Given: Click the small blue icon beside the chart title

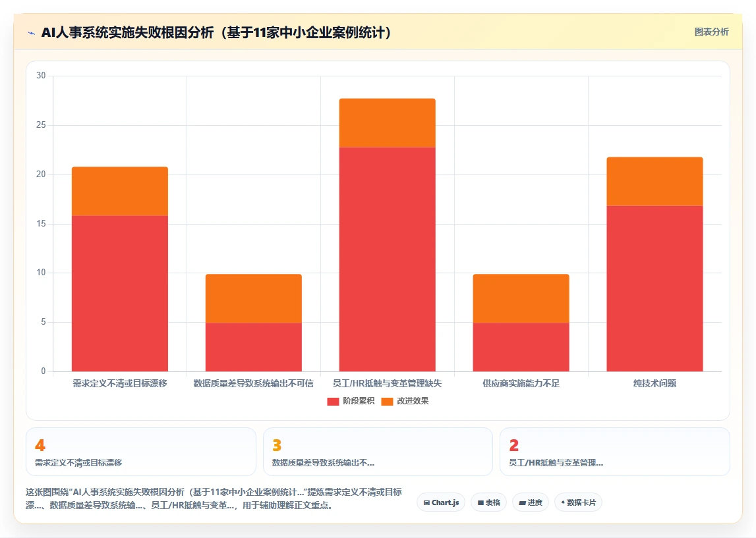Looking at the screenshot, I should [32, 33].
